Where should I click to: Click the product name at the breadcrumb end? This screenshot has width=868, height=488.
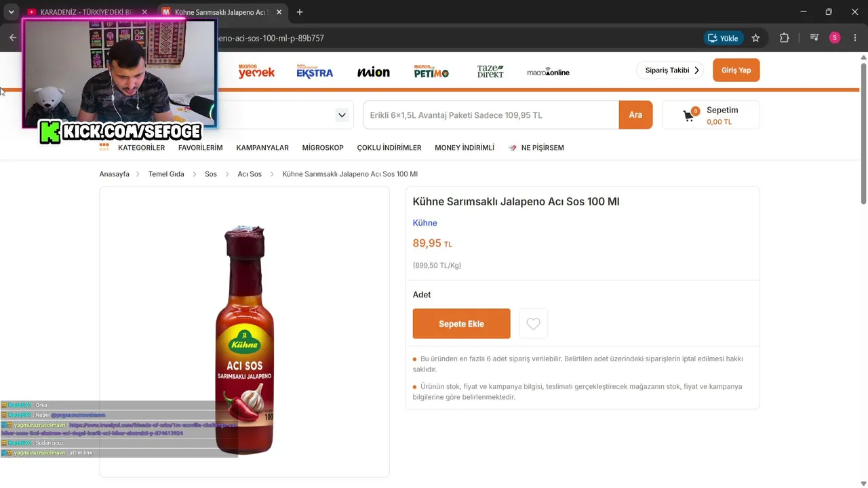coord(350,174)
